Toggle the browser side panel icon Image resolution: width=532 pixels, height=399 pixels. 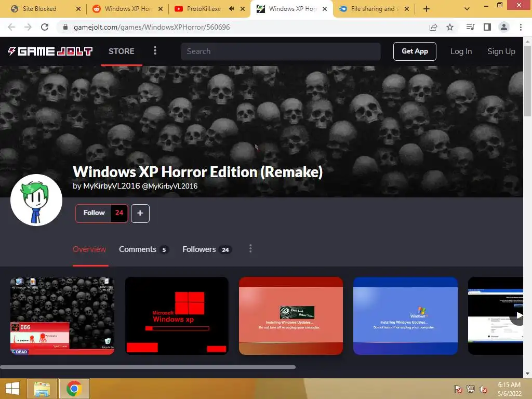[487, 27]
